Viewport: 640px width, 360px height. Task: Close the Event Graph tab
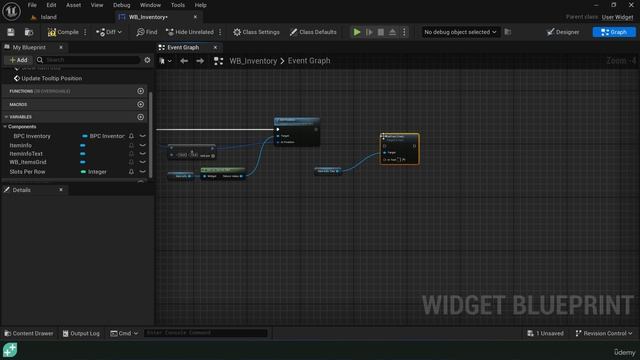[x=215, y=47]
